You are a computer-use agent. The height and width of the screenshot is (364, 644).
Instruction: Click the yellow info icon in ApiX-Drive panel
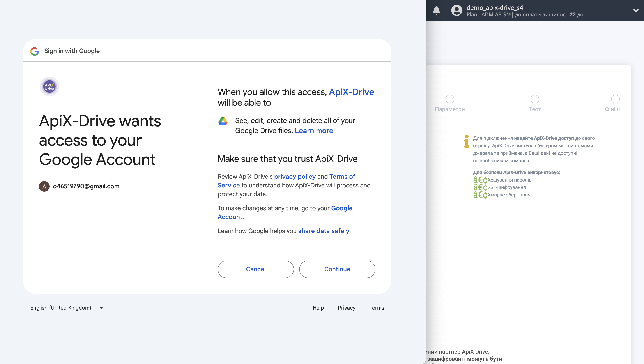467,141
